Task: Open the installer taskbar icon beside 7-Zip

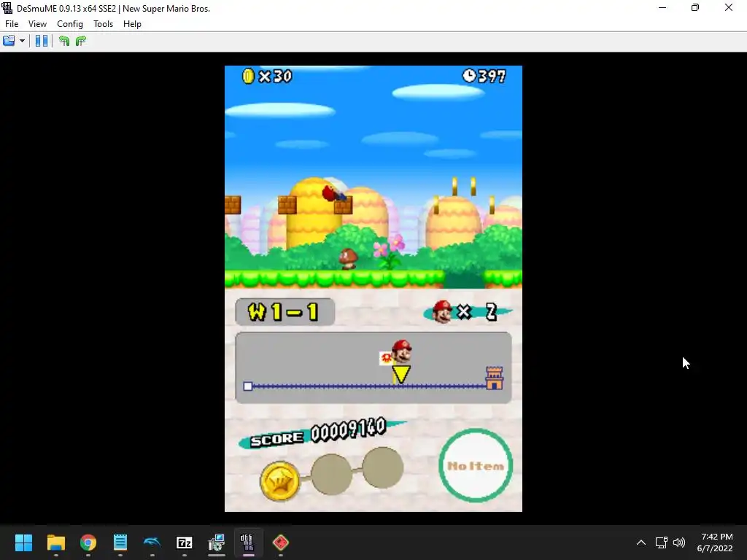Action: (x=216, y=542)
